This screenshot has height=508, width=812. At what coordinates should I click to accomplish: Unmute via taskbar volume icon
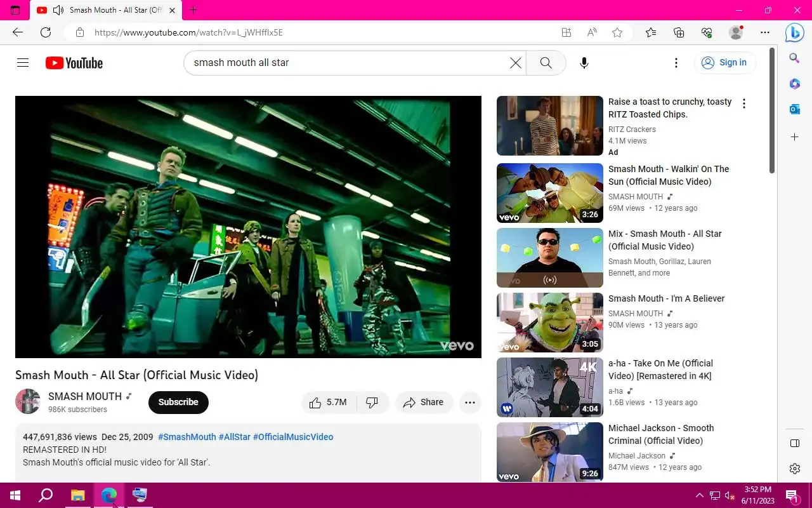coord(730,495)
